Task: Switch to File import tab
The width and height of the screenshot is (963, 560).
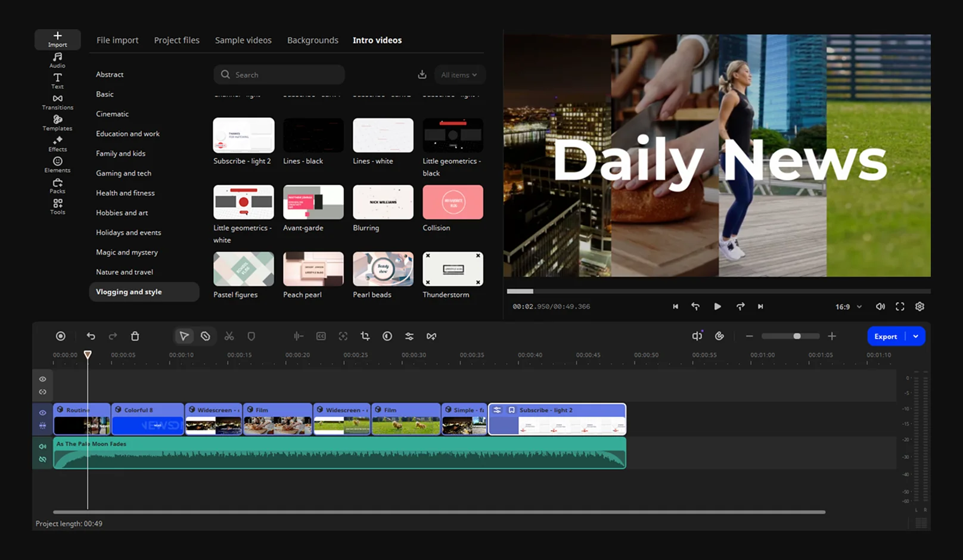Action: 117,40
